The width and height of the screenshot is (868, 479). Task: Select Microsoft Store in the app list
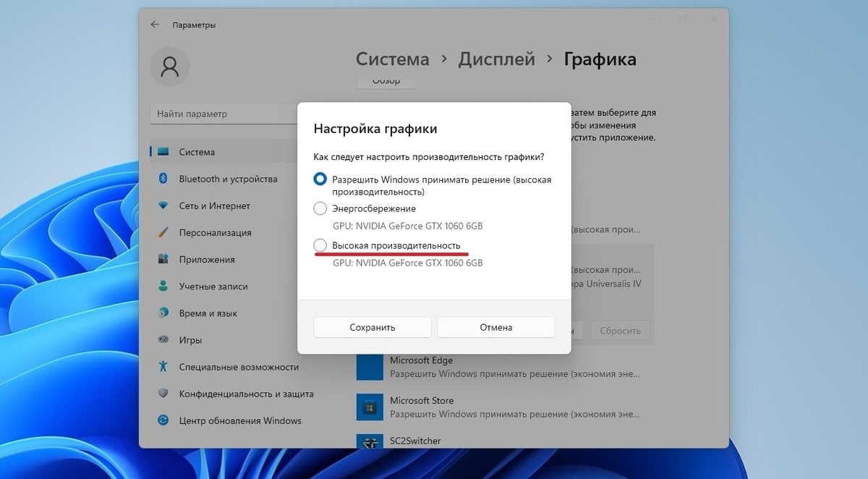click(505, 407)
